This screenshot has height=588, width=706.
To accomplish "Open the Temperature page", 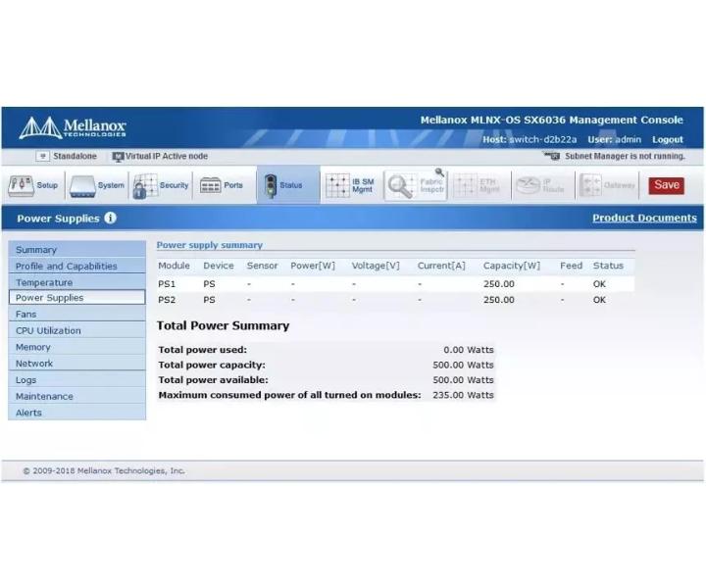I will point(77,282).
